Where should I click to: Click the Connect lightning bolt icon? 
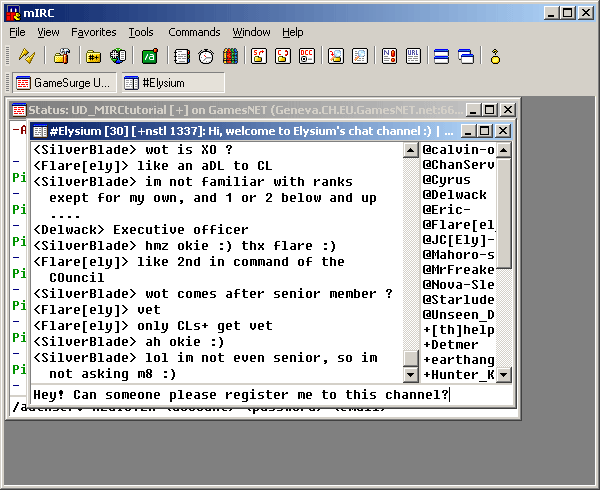pyautogui.click(x=26, y=56)
